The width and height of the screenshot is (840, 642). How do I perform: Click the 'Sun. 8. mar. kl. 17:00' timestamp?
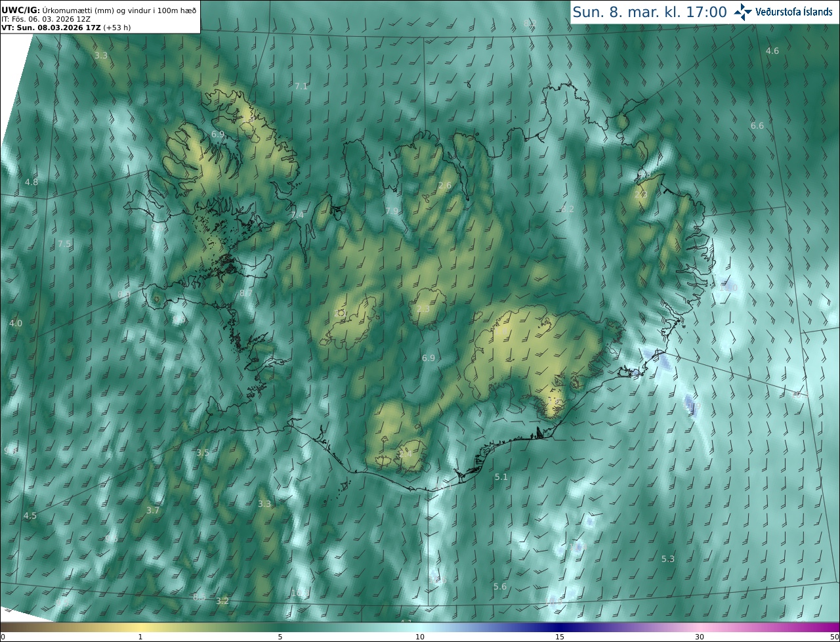pos(649,12)
